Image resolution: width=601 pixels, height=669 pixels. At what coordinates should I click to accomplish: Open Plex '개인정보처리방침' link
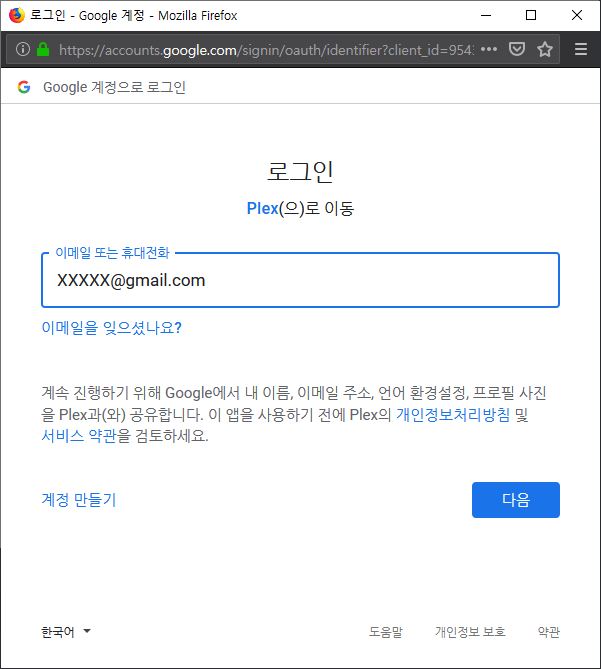pyautogui.click(x=453, y=414)
